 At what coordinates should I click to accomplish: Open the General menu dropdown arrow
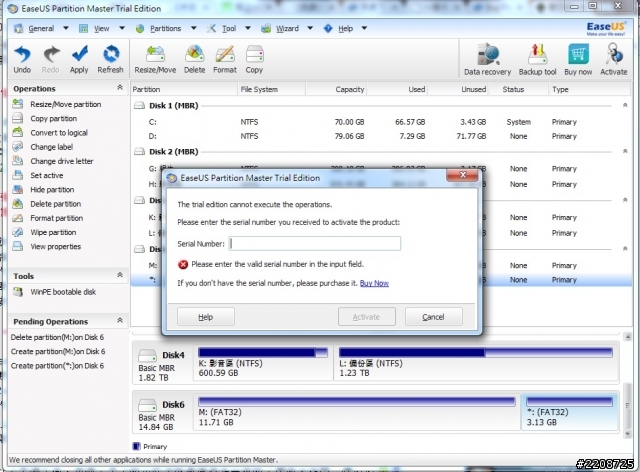[66, 28]
